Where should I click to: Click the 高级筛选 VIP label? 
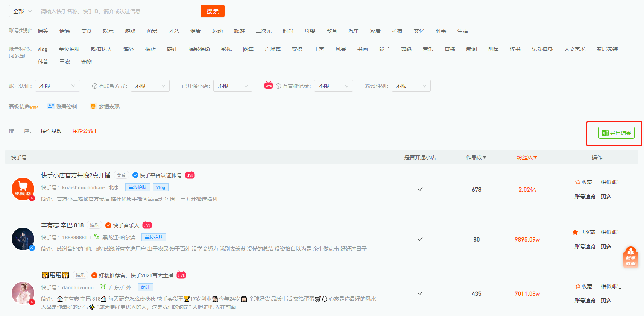[x=23, y=107]
